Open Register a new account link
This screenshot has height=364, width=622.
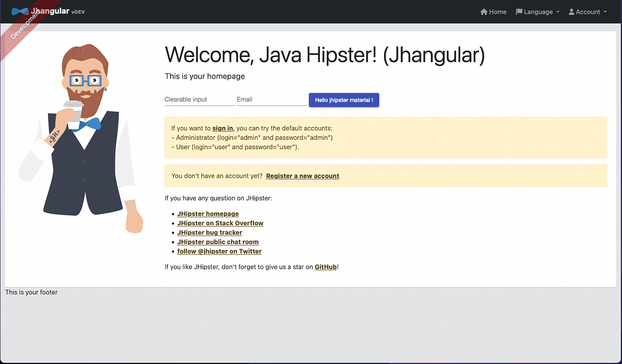click(303, 176)
